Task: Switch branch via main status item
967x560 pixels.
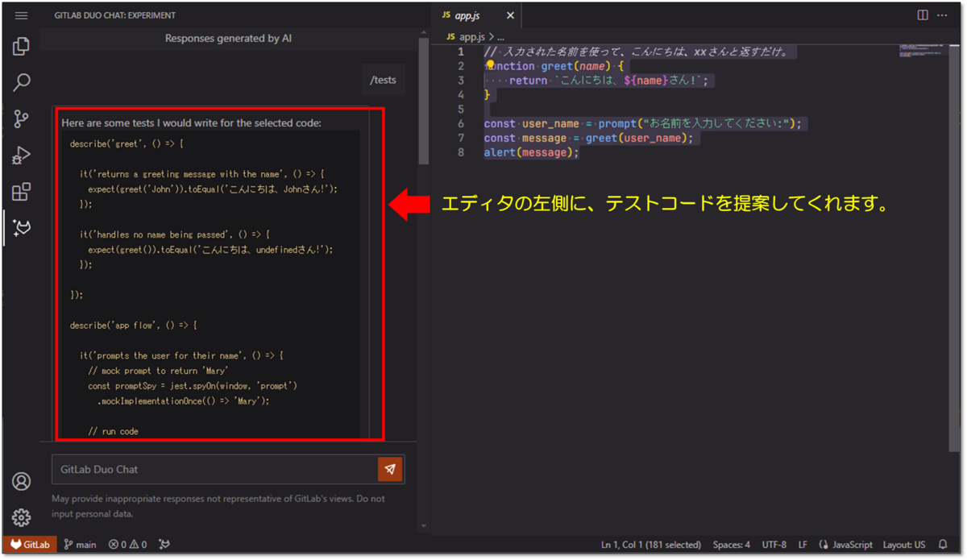Action: 80,545
